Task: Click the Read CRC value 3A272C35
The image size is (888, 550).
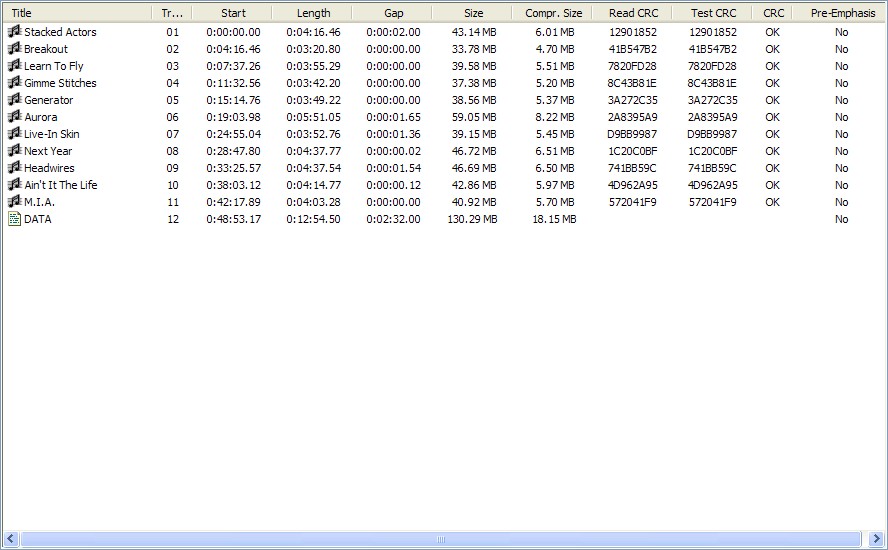Action: (633, 100)
